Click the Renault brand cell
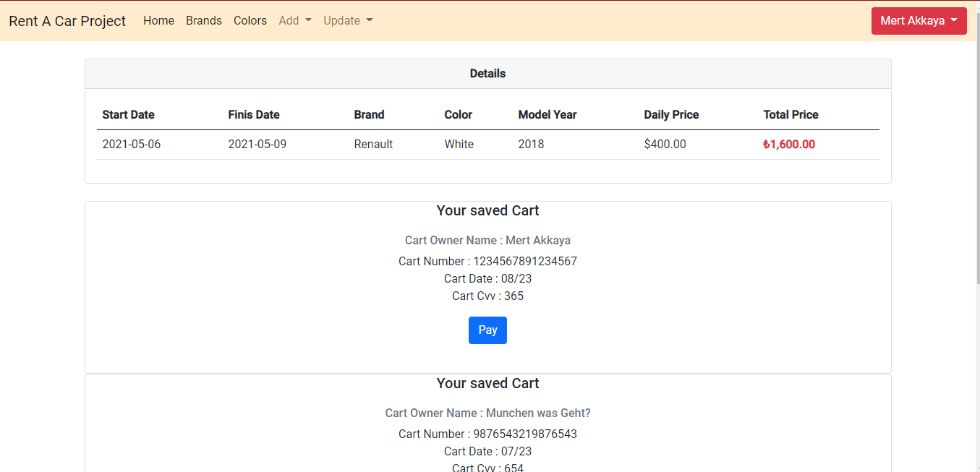Viewport: 980px width, 472px height. coord(373,145)
